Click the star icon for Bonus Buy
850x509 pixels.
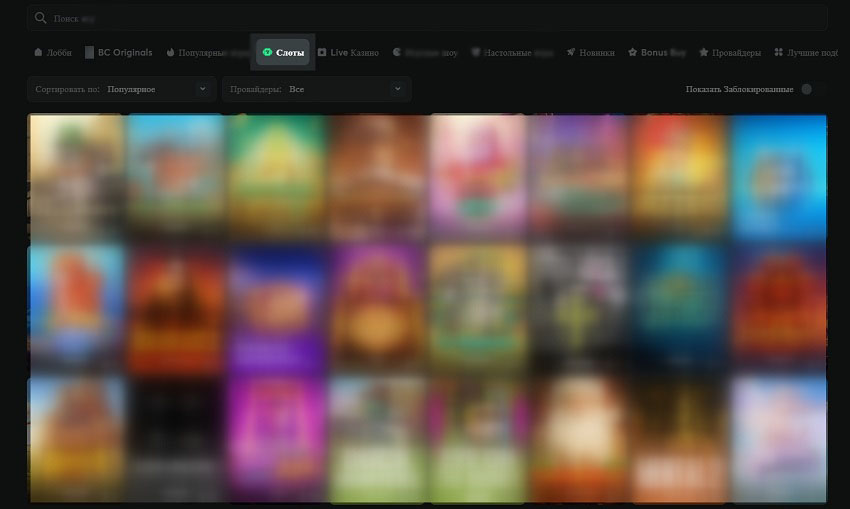[x=633, y=52]
